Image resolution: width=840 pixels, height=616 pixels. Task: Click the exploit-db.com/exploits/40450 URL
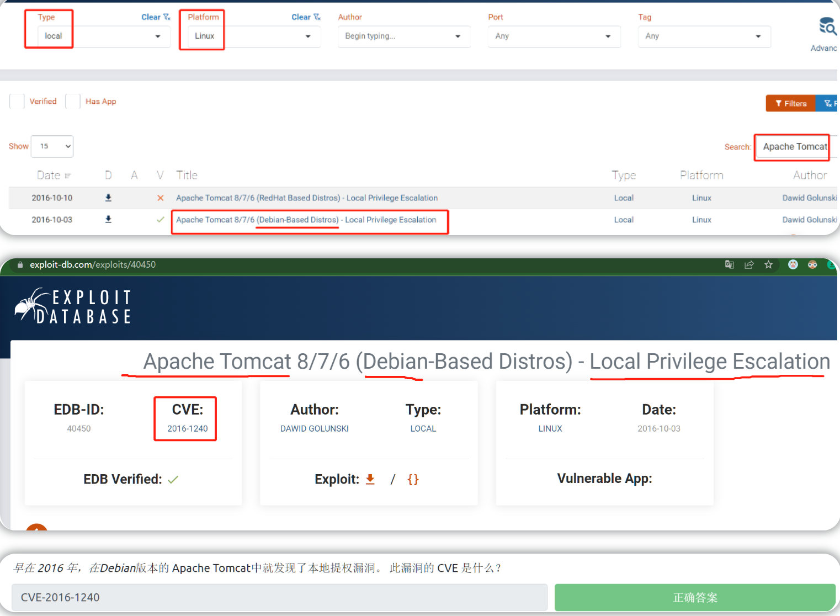[93, 264]
